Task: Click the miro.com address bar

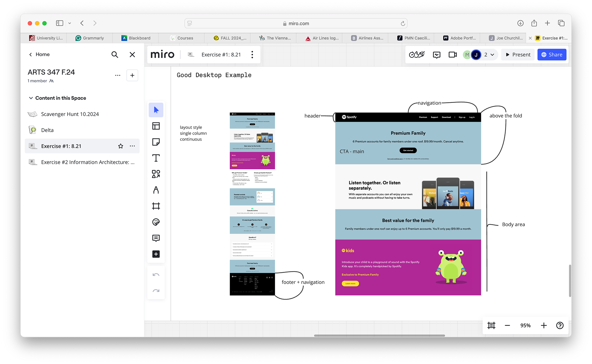Action: coord(296,23)
